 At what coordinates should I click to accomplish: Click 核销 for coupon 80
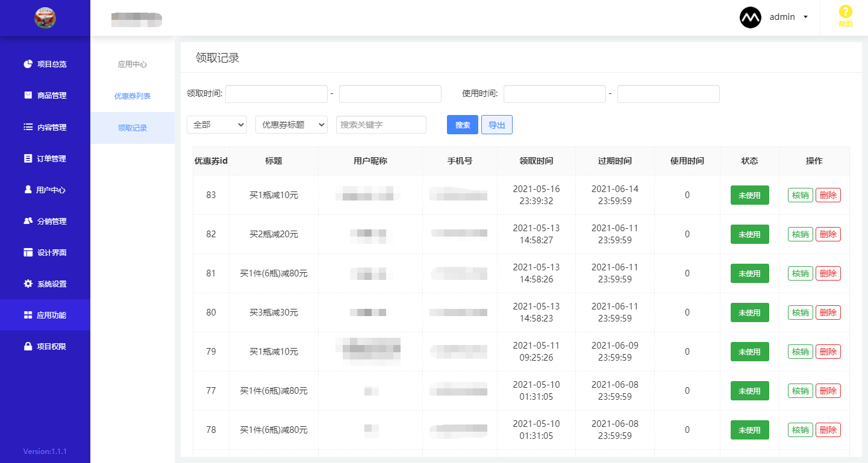pos(801,312)
